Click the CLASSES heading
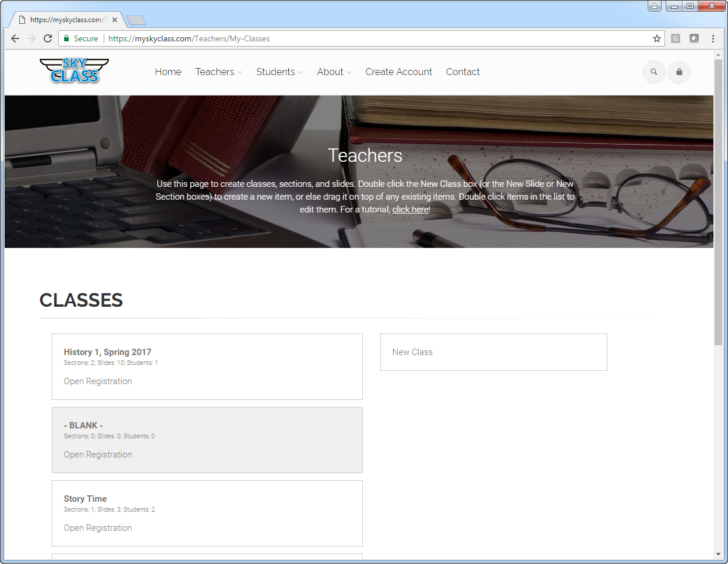This screenshot has height=564, width=728. coord(81,300)
